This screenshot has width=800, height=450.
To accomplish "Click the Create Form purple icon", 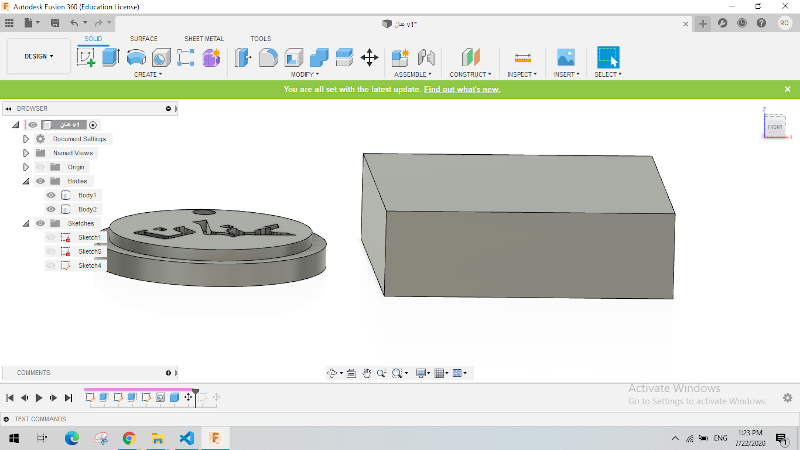I will pos(211,58).
